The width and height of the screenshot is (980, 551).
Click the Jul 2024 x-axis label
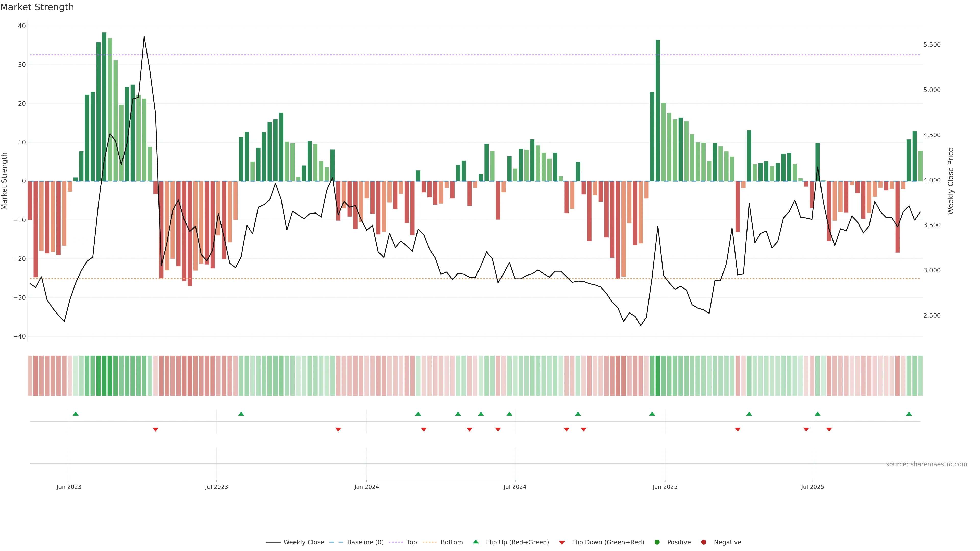pos(515,487)
